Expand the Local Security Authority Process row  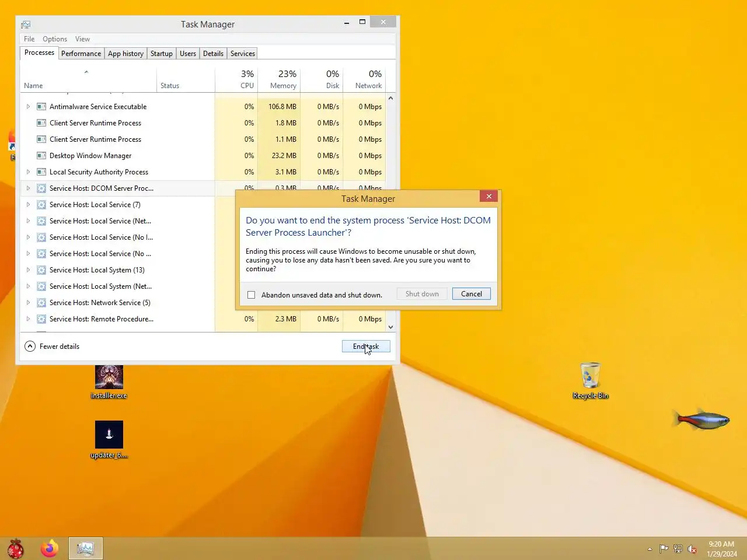coord(28,172)
